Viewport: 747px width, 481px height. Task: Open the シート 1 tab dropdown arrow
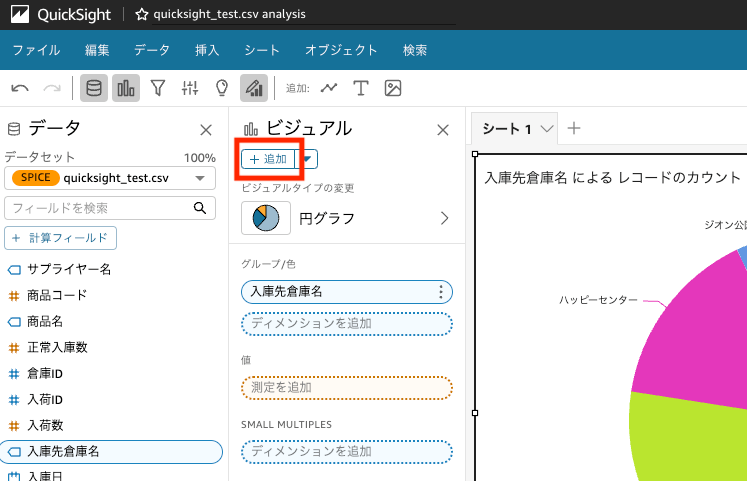547,129
